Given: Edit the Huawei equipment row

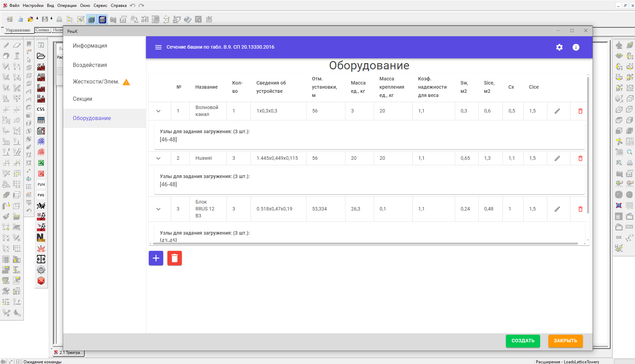Looking at the screenshot, I should tap(557, 158).
